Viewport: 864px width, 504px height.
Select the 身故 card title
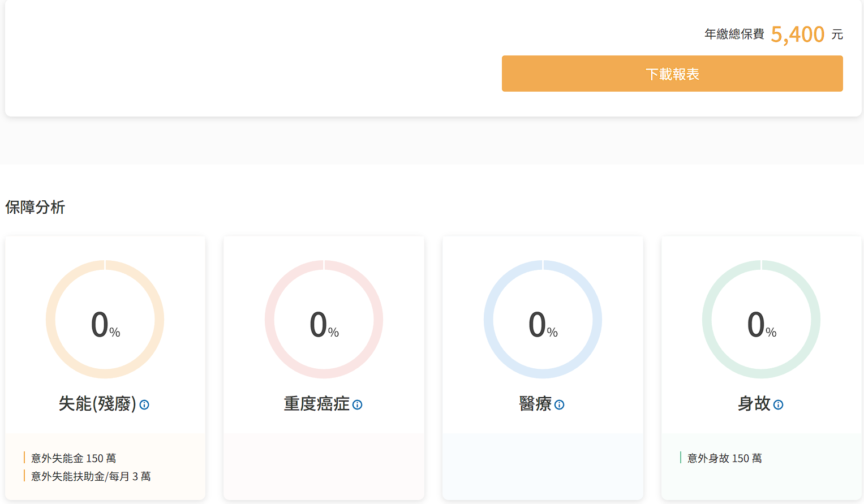pos(754,404)
